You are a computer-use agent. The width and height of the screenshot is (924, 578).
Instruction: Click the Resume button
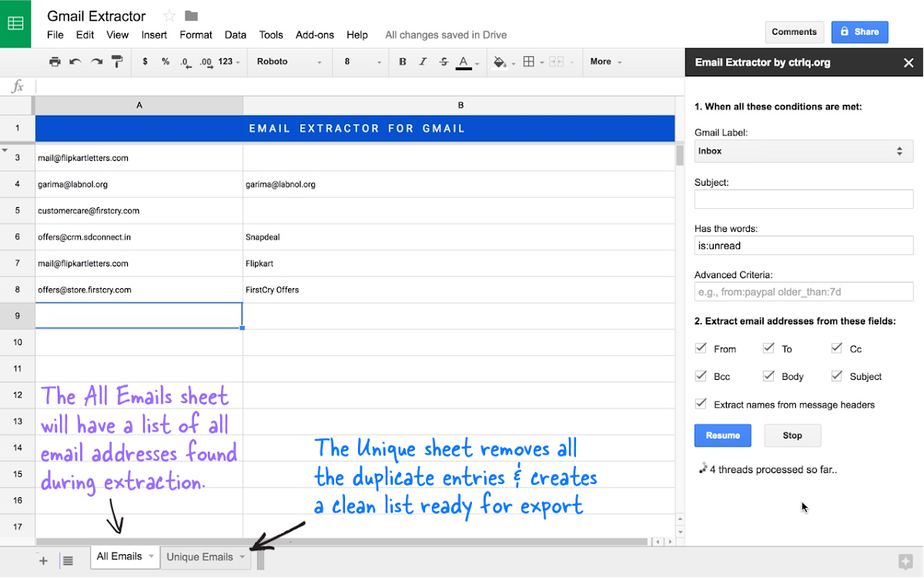point(722,435)
